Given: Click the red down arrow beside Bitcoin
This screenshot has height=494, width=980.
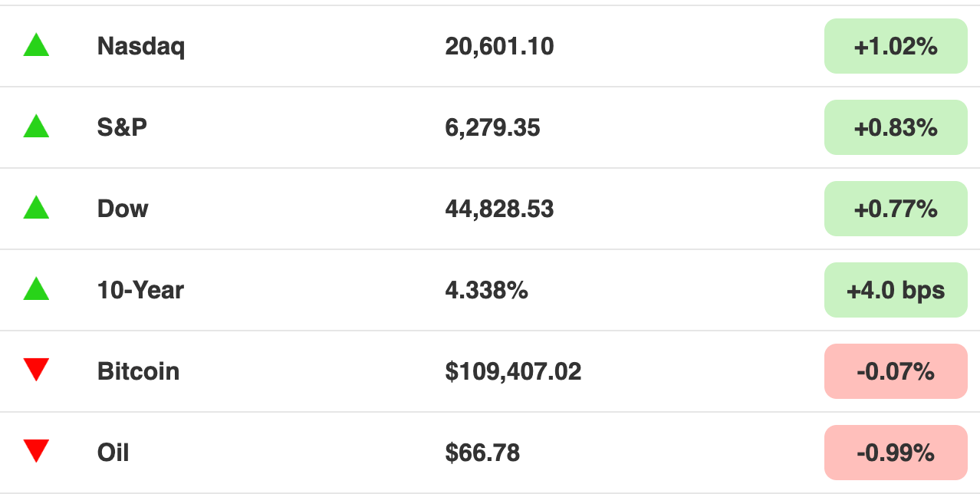Looking at the screenshot, I should [x=36, y=370].
